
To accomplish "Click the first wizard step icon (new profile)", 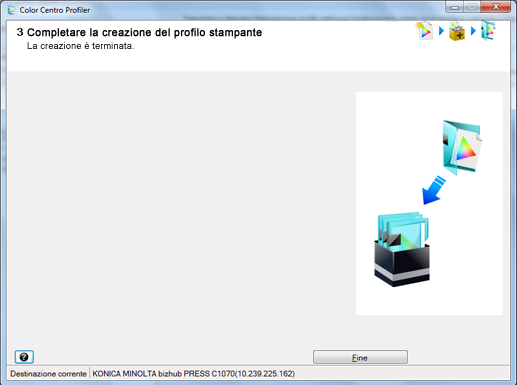I will (424, 31).
